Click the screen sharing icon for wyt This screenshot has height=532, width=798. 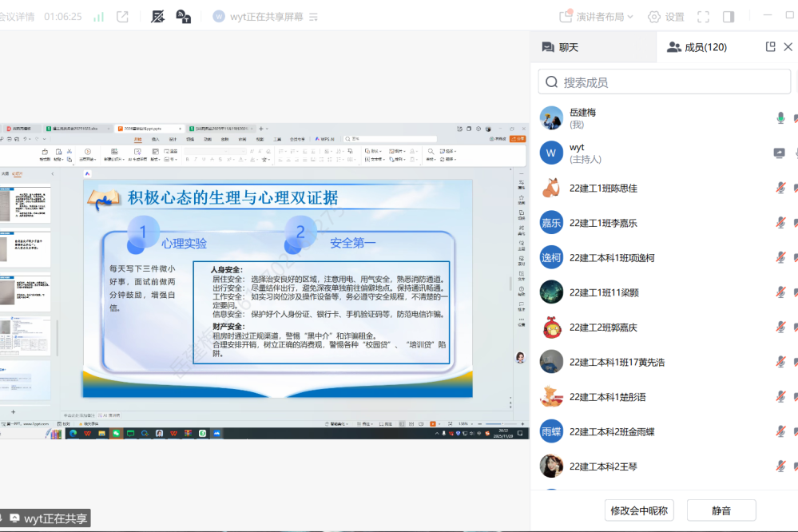pyautogui.click(x=779, y=153)
